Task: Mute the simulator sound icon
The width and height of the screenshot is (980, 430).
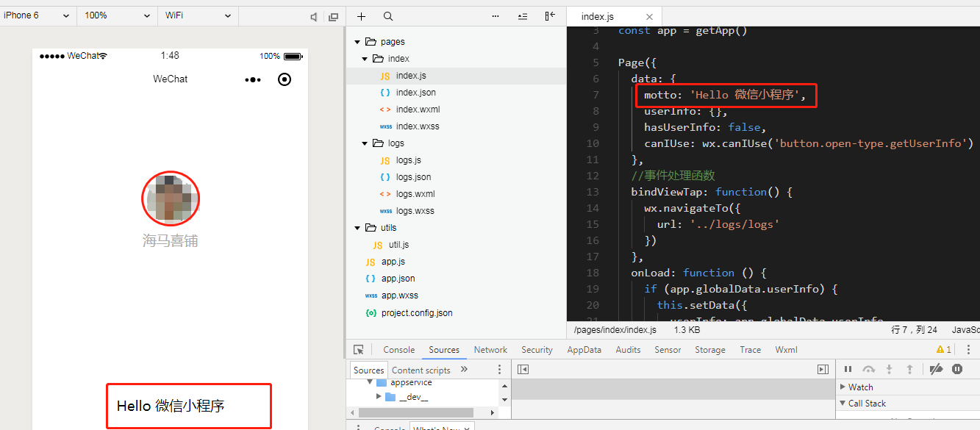Action: [x=314, y=16]
